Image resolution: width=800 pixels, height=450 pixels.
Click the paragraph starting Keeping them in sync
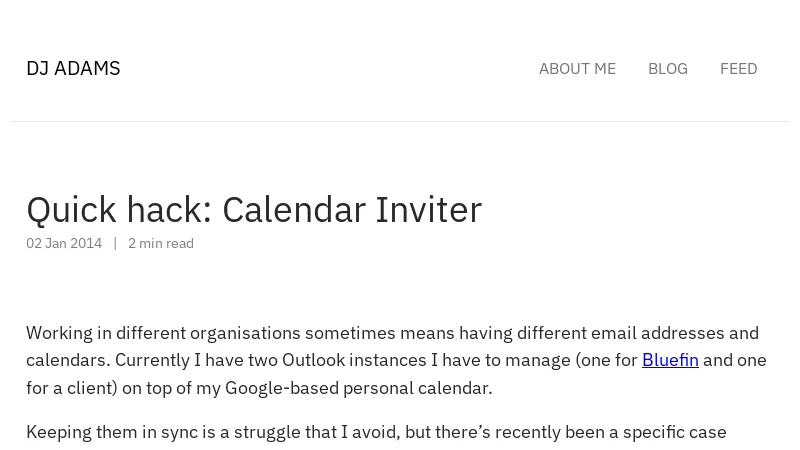tap(376, 432)
